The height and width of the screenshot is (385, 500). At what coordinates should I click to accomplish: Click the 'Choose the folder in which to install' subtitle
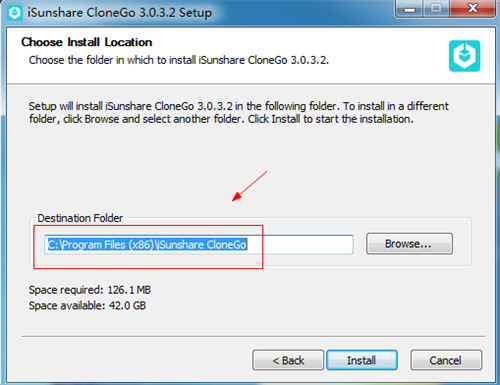[179, 60]
